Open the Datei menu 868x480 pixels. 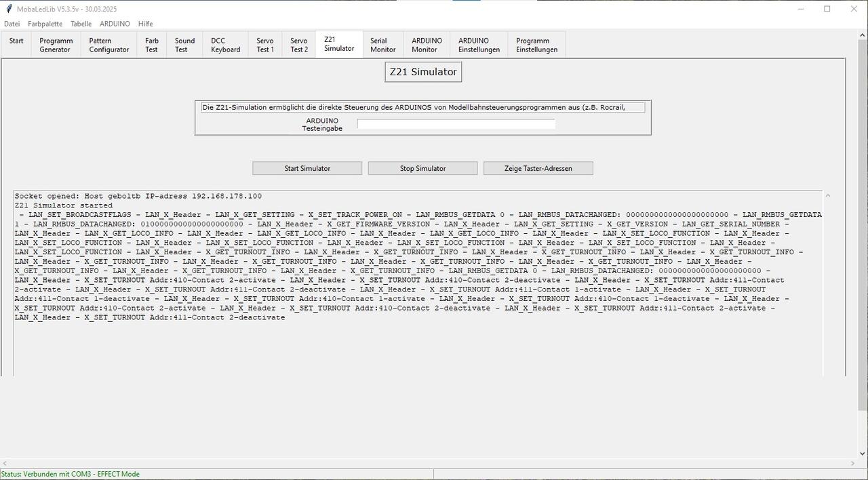coord(12,24)
